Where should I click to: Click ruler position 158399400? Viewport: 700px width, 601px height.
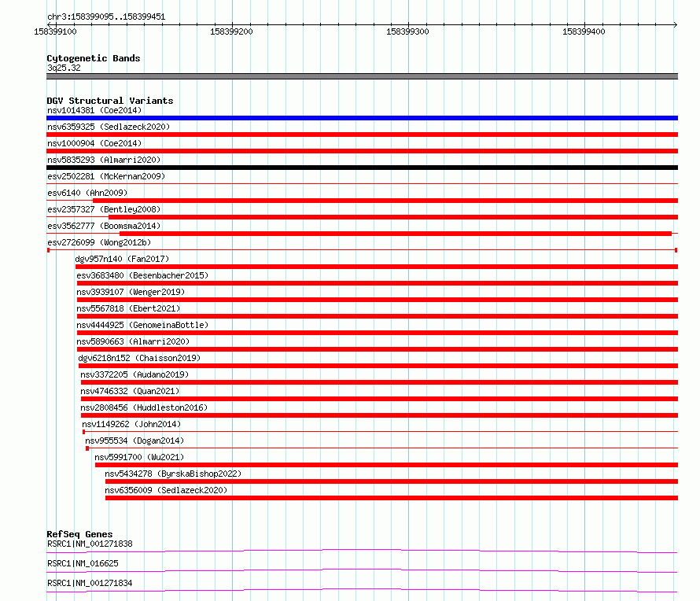click(x=584, y=31)
